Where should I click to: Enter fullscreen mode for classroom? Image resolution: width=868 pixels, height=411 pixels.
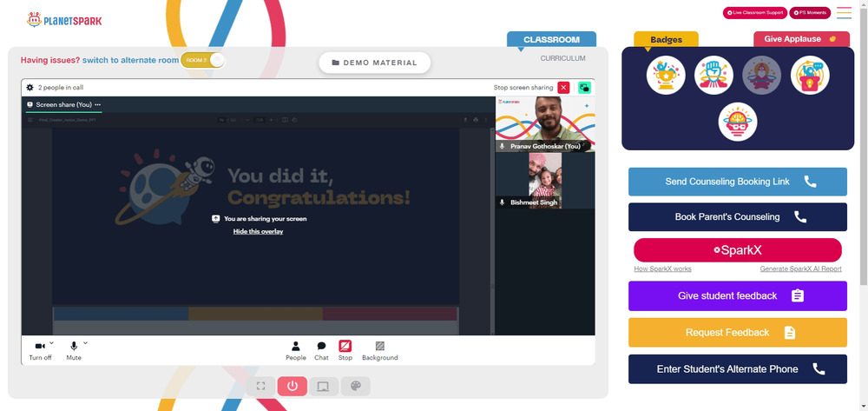260,386
